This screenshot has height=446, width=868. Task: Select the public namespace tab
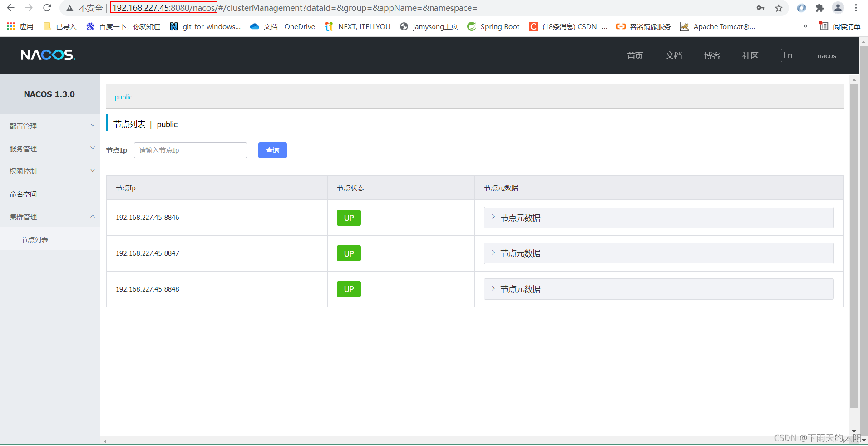click(123, 97)
